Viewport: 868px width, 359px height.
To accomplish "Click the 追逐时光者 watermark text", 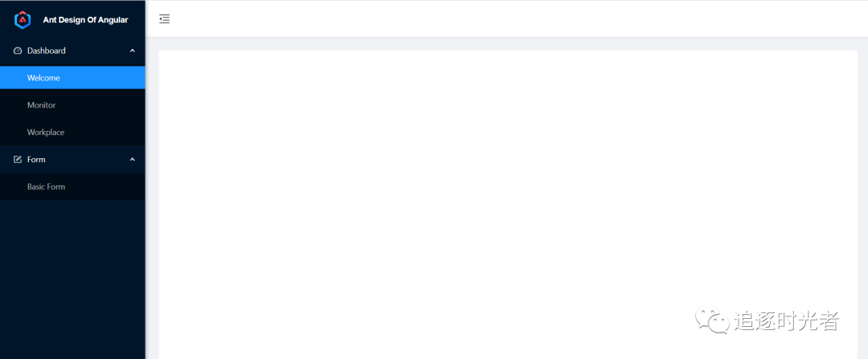I will coord(787,320).
